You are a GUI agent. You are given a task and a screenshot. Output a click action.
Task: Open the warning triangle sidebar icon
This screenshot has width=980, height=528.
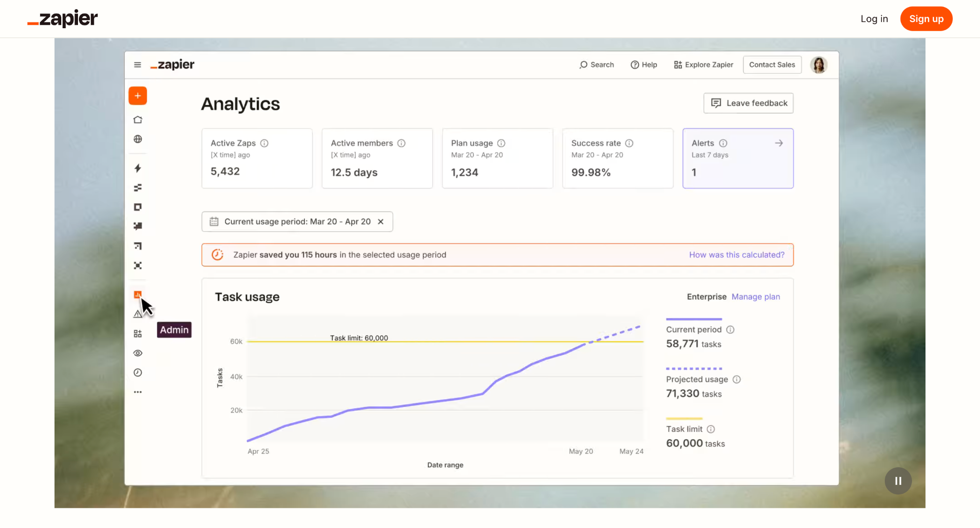(137, 314)
